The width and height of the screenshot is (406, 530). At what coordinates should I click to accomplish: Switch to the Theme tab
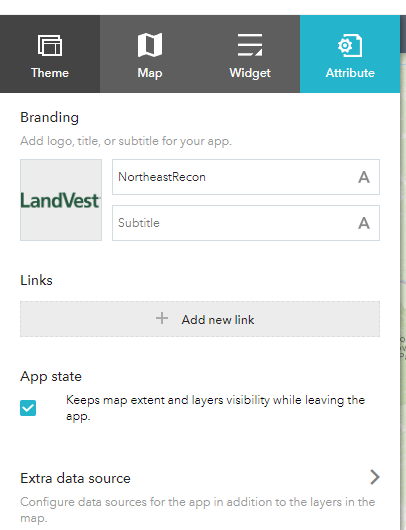click(x=50, y=54)
